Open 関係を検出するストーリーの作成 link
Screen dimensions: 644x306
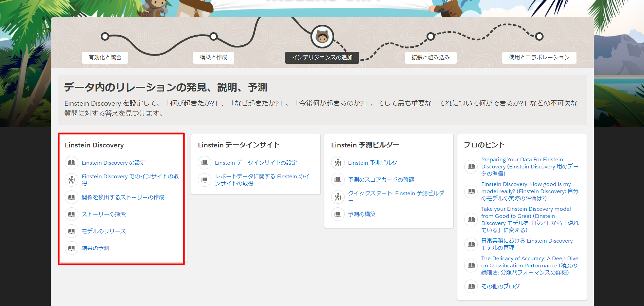(x=123, y=197)
